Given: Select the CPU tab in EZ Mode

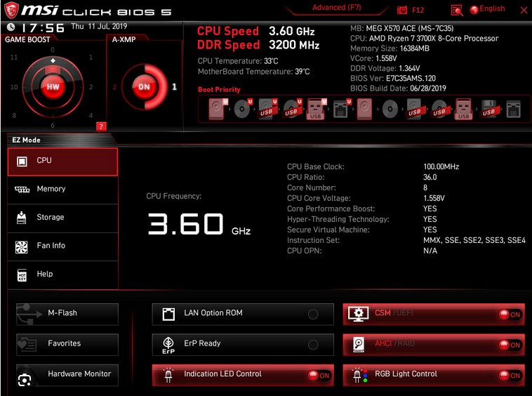Looking at the screenshot, I should [62, 161].
